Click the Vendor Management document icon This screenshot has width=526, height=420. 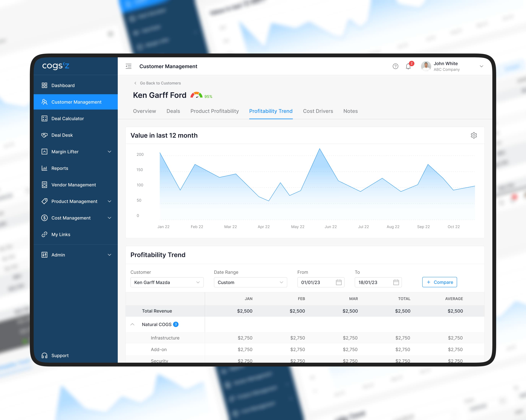pos(44,185)
